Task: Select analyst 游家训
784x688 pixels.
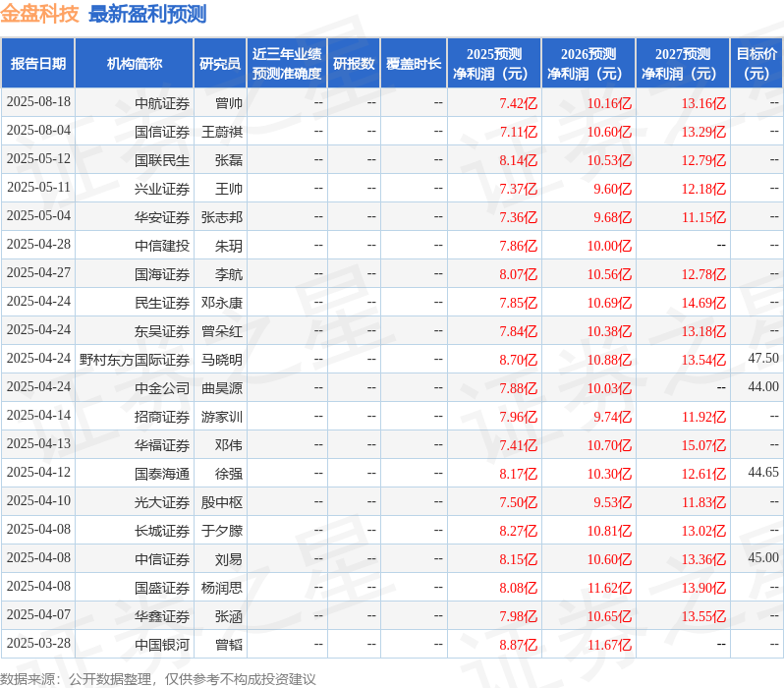Action: click(x=222, y=418)
